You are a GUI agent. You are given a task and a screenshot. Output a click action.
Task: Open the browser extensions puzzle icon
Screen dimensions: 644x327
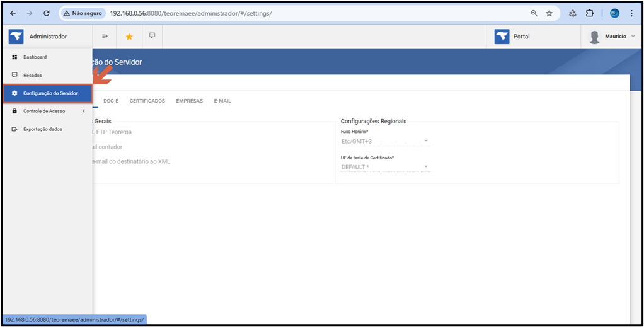[590, 13]
